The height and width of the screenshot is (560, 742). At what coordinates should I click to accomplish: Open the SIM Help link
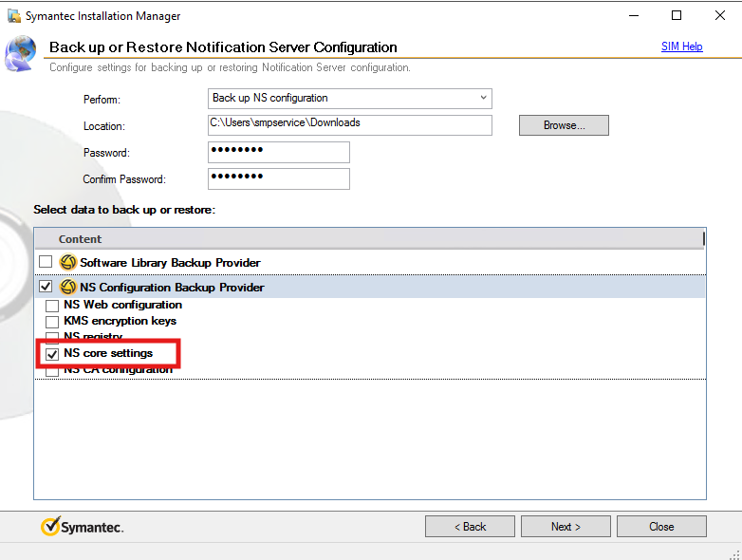[x=681, y=47]
